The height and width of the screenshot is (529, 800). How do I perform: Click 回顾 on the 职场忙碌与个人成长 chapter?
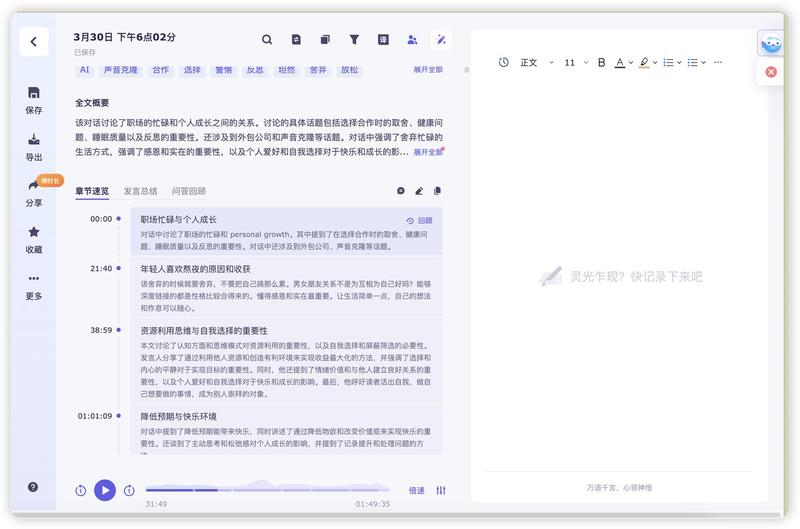pyautogui.click(x=419, y=220)
